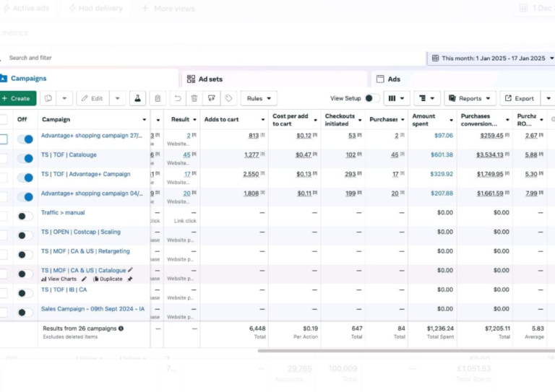Click the delete trash can icon
The height and width of the screenshot is (392, 555).
194,98
